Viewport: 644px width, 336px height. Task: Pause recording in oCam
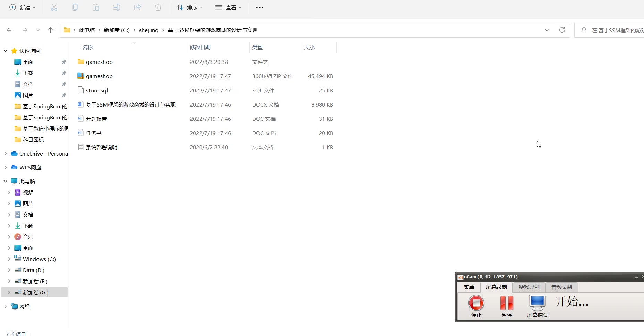(507, 303)
